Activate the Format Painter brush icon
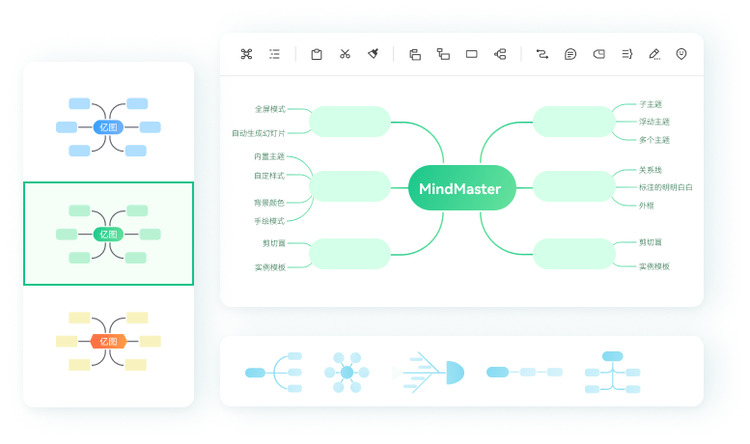This screenshot has width=750, height=444. [373, 54]
